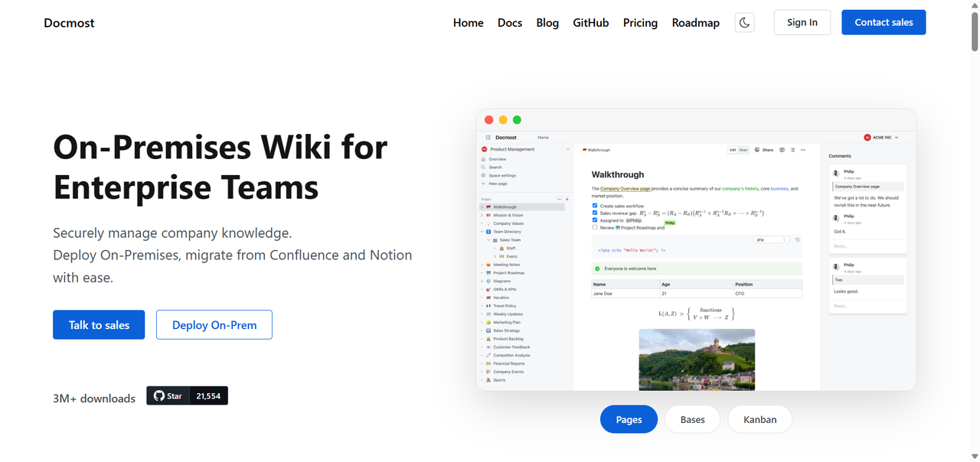Open the three-dots more menu in preview

(803, 150)
